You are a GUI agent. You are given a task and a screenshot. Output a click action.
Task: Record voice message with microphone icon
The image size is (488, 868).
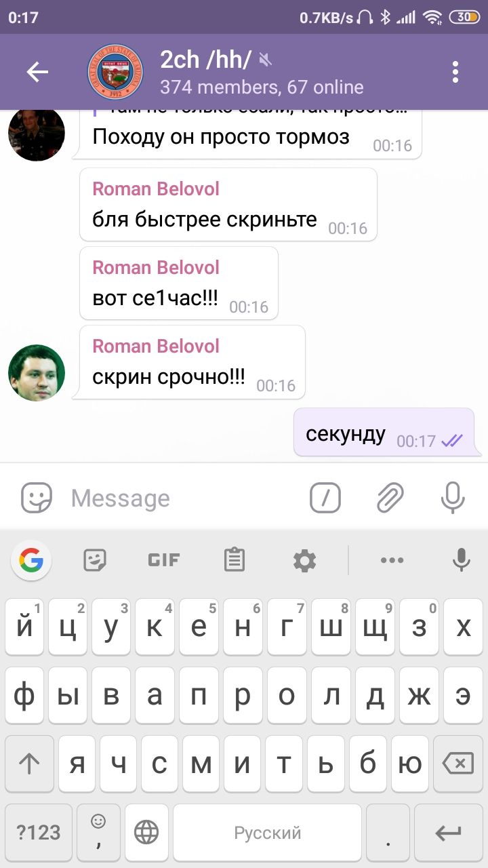452,498
